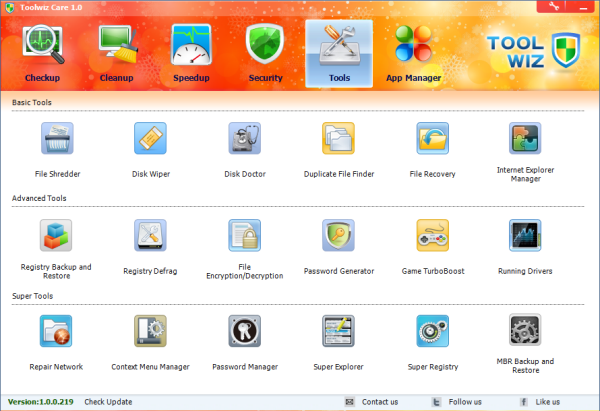Select the Tools tab

[339, 54]
